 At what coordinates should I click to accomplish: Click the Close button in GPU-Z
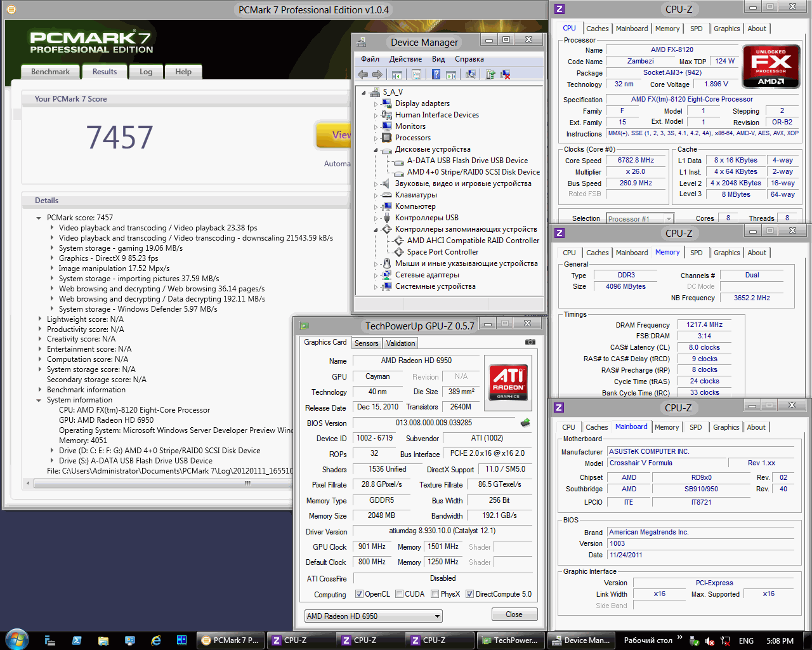tap(514, 614)
